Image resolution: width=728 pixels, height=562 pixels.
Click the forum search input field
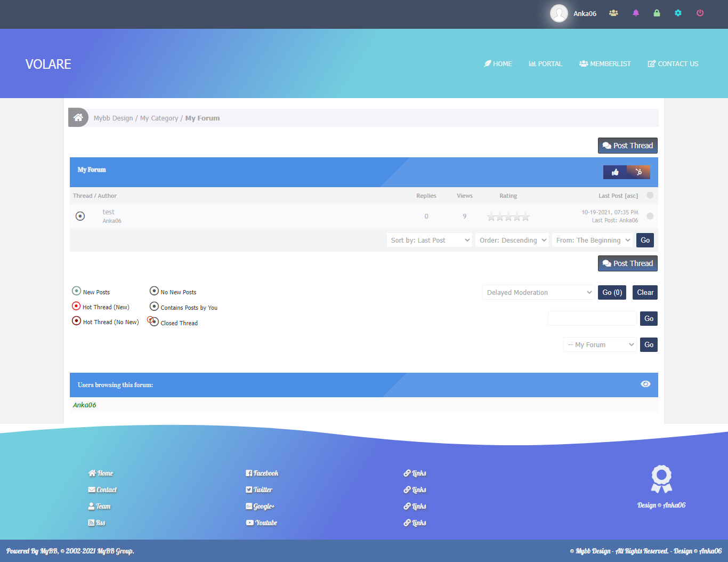pyautogui.click(x=592, y=319)
